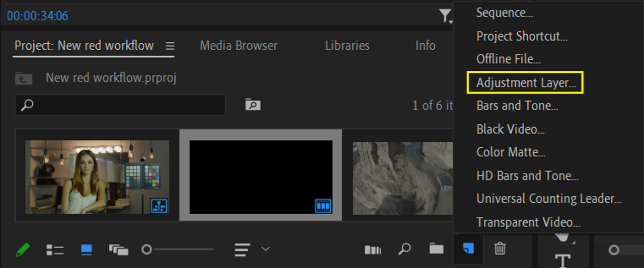This screenshot has height=268, width=644.
Task: Click the filmstrip badge on black clip
Action: point(323,206)
